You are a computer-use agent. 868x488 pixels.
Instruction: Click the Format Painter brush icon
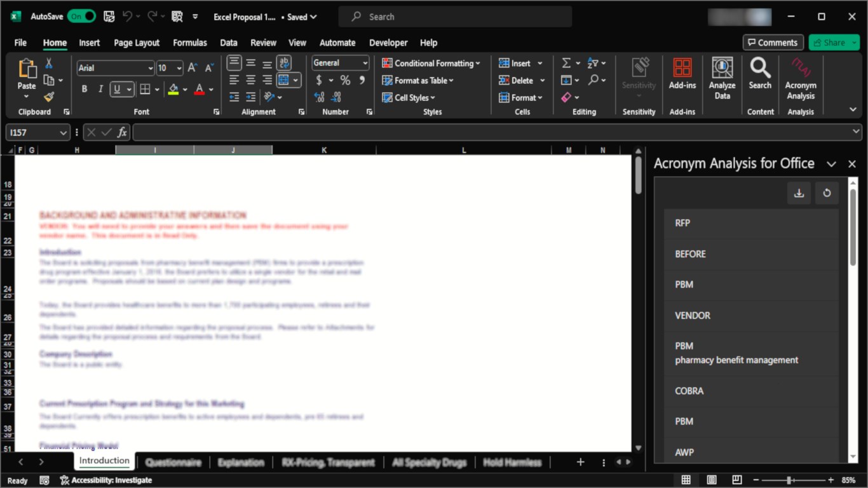(x=49, y=97)
